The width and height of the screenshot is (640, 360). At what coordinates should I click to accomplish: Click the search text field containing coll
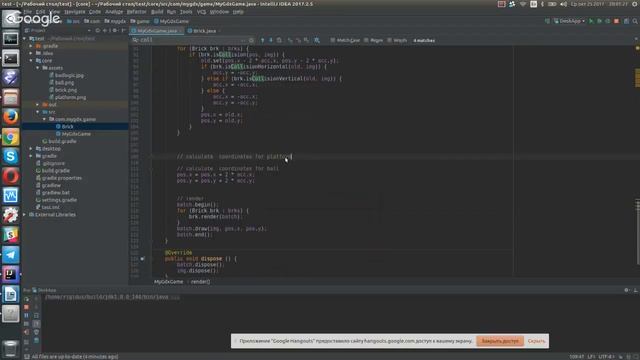[192, 40]
